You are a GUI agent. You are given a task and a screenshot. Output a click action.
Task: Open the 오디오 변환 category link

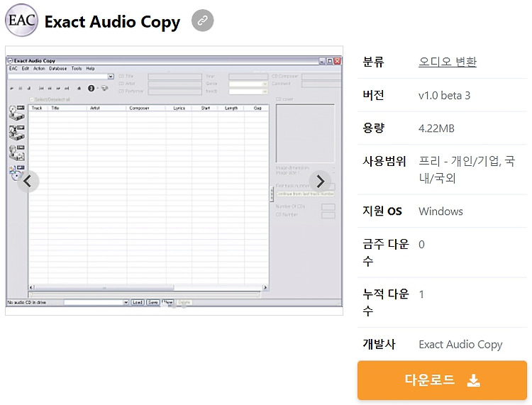[448, 62]
